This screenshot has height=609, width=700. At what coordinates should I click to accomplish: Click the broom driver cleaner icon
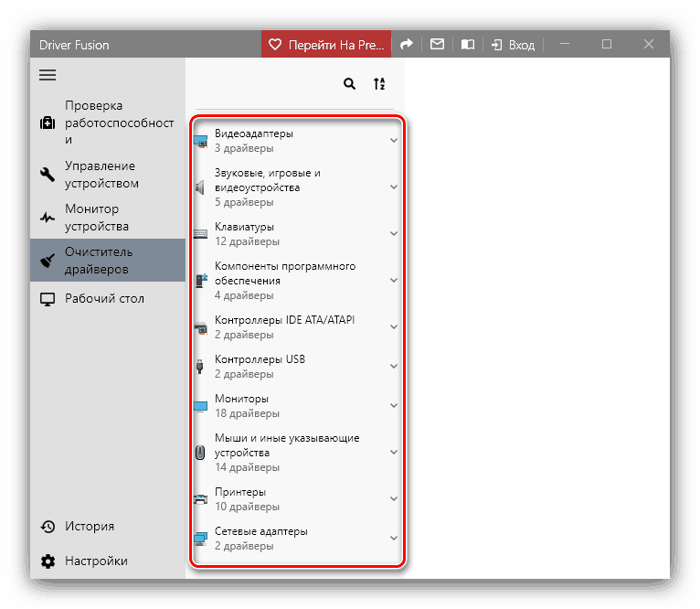point(48,260)
